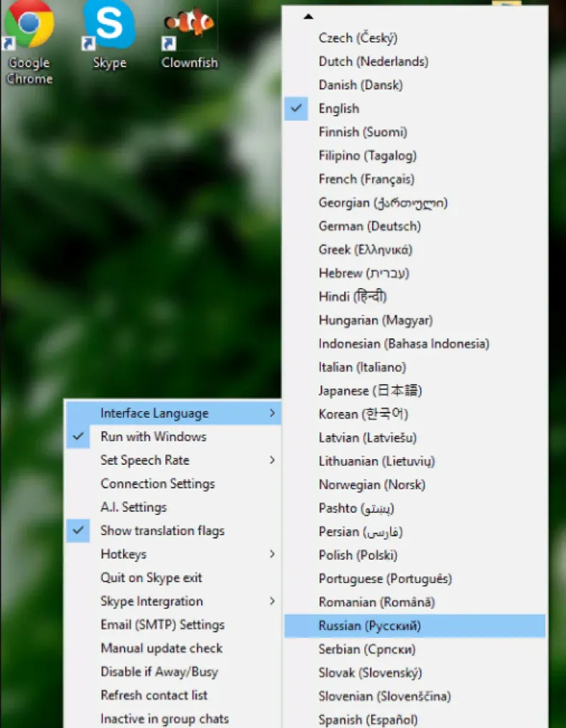Viewport: 566px width, 728px height.
Task: Toggle the Run with Windows option
Action: 173,436
